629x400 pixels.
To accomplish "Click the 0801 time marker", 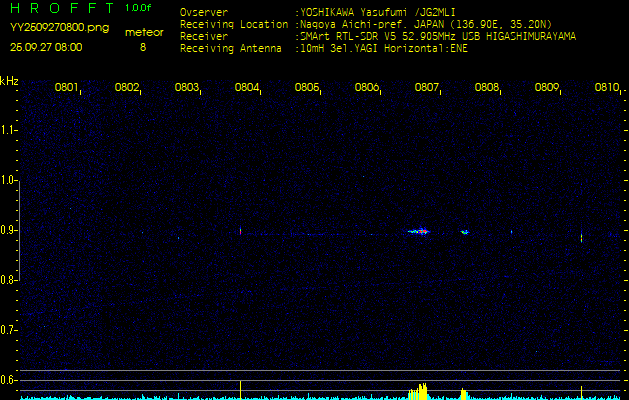I will coord(66,87).
